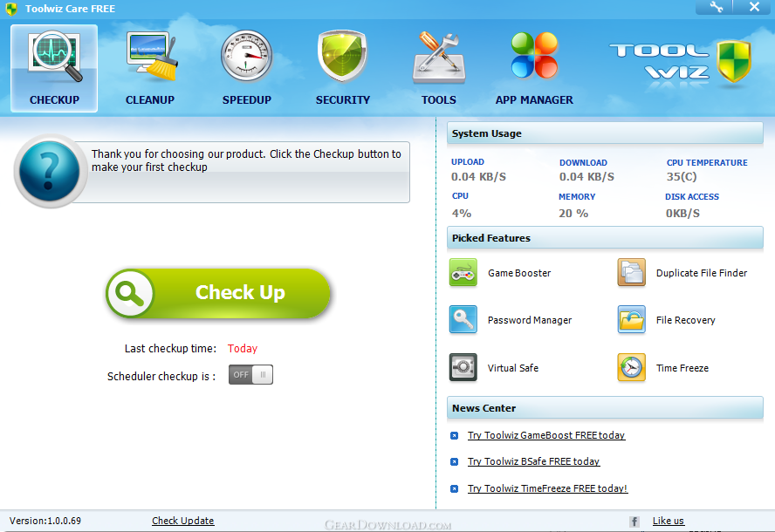Switch to the CLEANUP tab label
Screen dimensions: 775x532
tap(150, 99)
